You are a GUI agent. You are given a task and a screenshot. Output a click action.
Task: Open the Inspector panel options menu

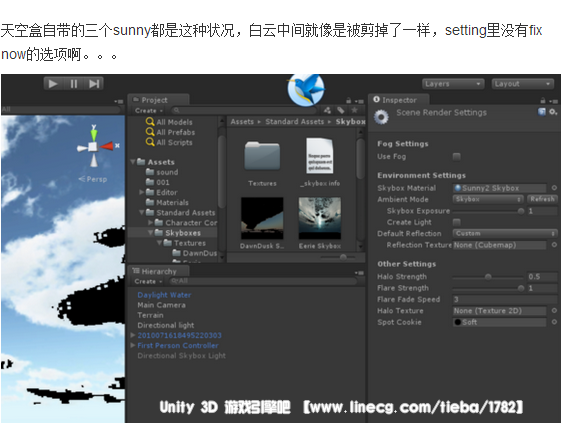[x=554, y=101]
